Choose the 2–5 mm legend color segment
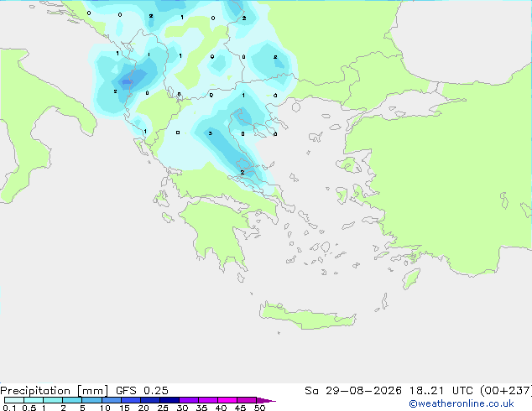This screenshot has height=411, width=532. tap(72, 400)
